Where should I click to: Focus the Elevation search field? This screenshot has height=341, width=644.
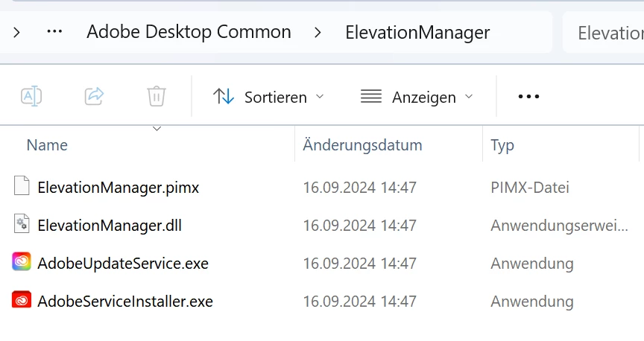tap(603, 33)
